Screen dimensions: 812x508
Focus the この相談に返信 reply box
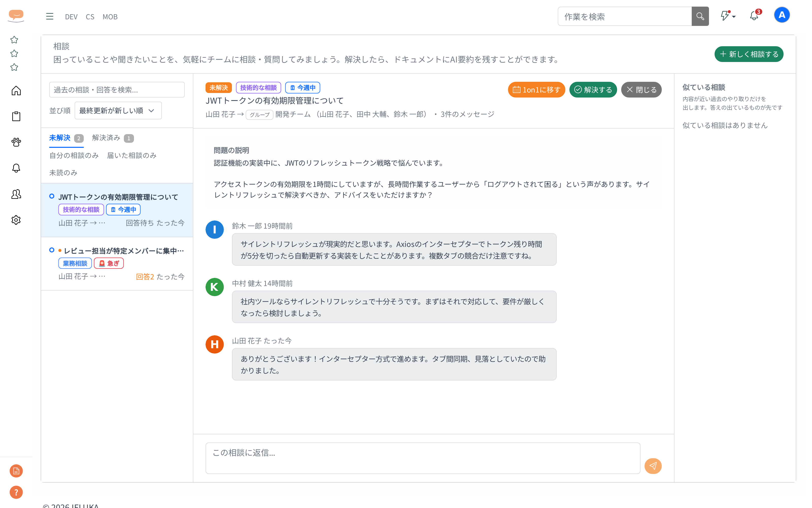point(423,458)
